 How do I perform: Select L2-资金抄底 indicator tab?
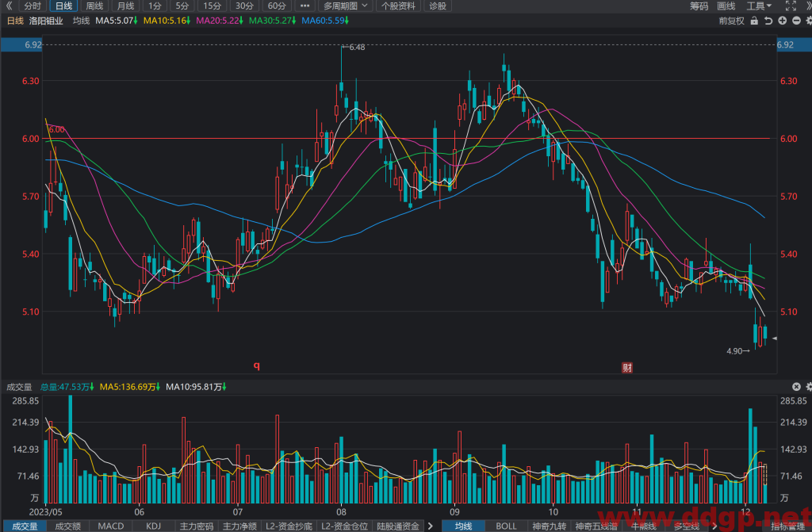tap(289, 526)
